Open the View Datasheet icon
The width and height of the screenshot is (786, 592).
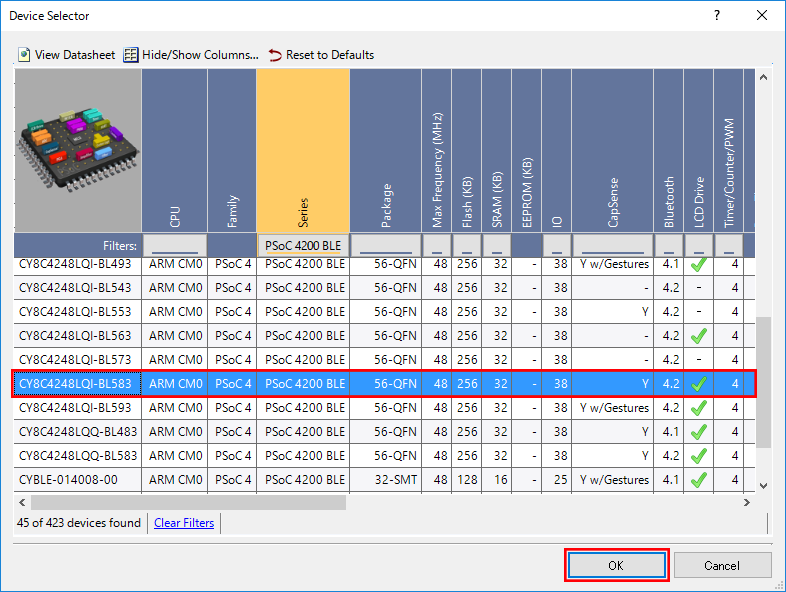(24, 55)
